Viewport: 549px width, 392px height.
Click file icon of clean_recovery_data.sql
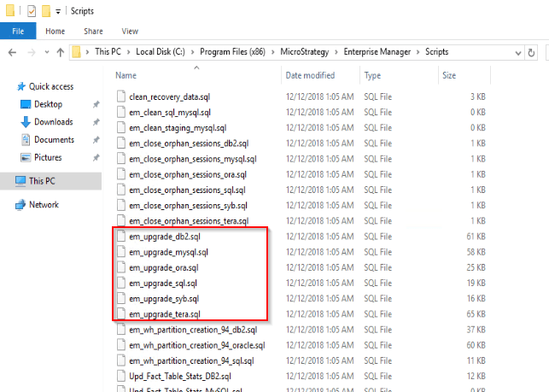click(121, 97)
